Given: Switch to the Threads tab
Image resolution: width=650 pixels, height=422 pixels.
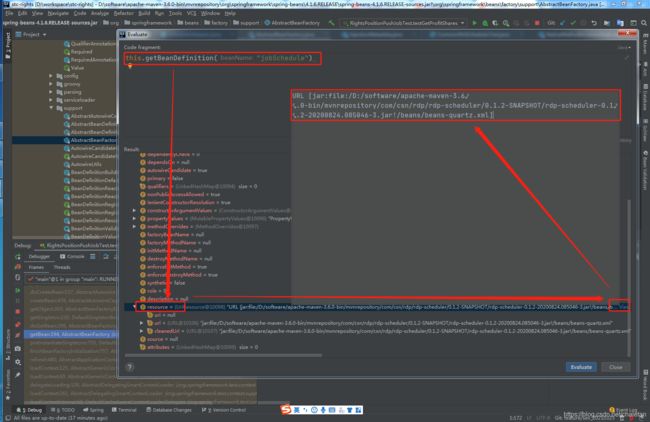Looking at the screenshot, I should coord(62,267).
